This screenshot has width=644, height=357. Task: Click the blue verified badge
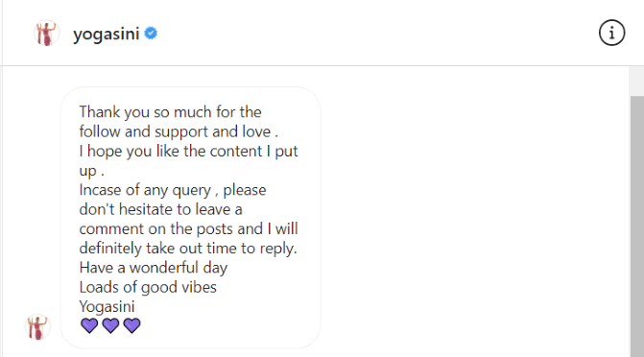151,34
